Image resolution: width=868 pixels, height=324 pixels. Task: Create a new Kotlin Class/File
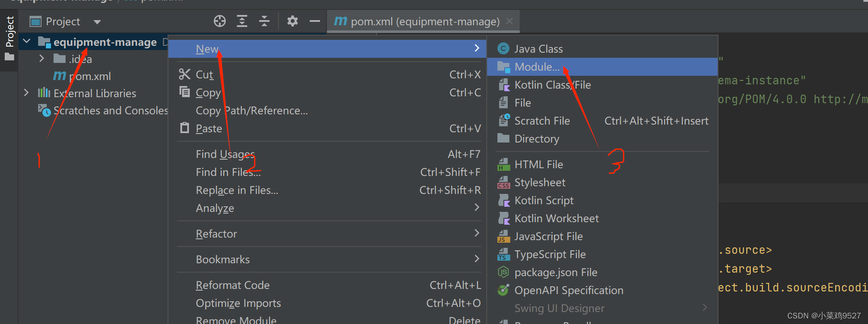tap(602, 85)
